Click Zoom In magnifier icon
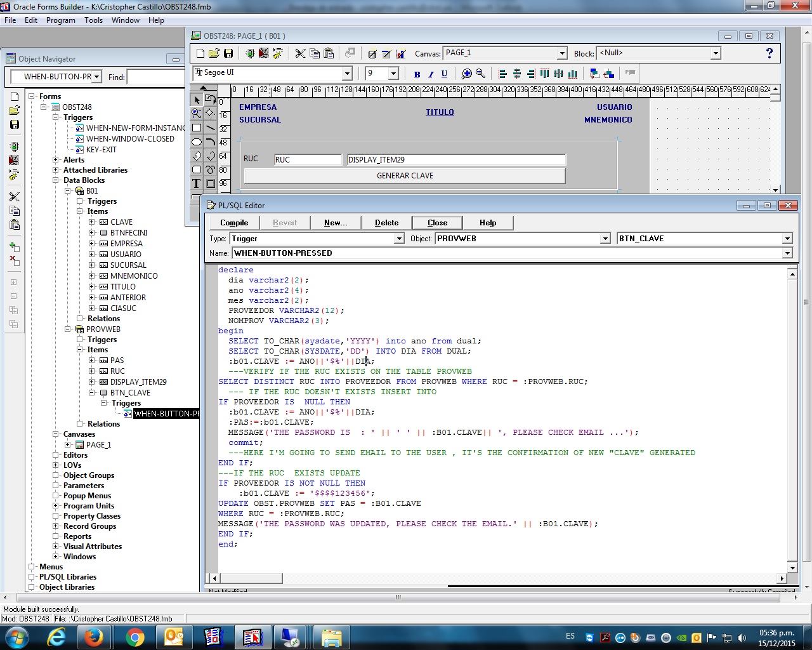This screenshot has height=650, width=812. (x=467, y=74)
